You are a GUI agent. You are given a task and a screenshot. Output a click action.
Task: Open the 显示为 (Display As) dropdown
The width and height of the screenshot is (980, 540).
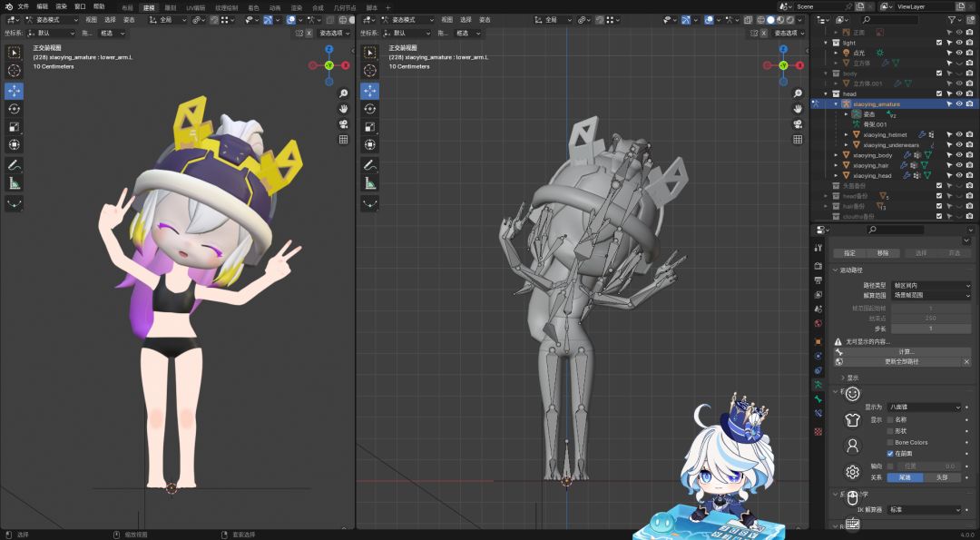[x=924, y=407]
